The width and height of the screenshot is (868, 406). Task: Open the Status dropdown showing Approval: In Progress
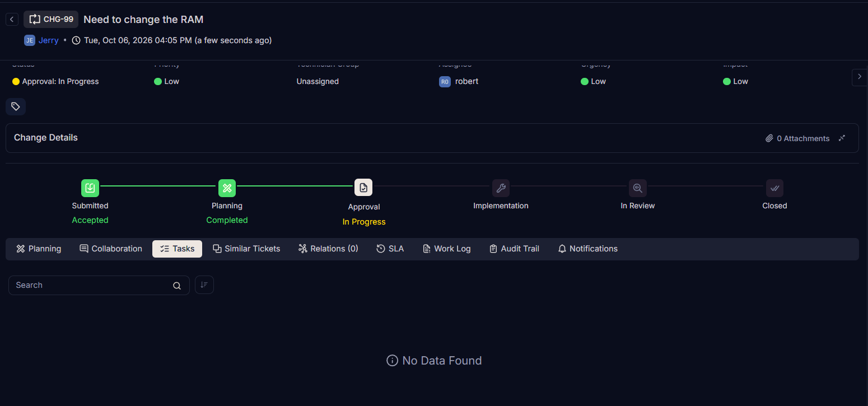click(x=55, y=81)
